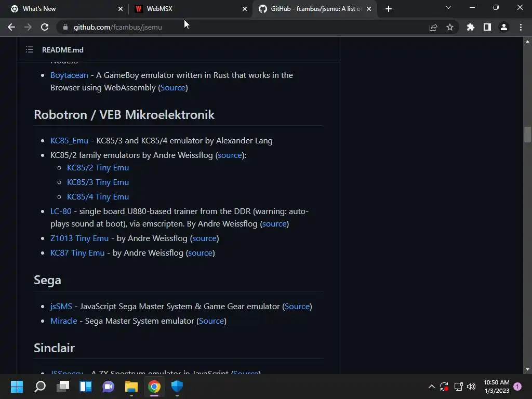
Task: Open the LC-80 source link
Action: pos(274,223)
